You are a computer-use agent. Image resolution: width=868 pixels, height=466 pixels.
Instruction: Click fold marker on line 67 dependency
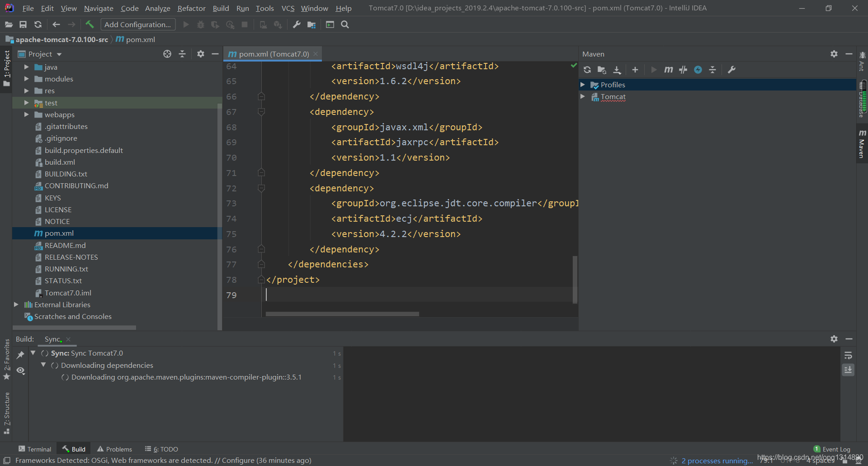pyautogui.click(x=261, y=111)
